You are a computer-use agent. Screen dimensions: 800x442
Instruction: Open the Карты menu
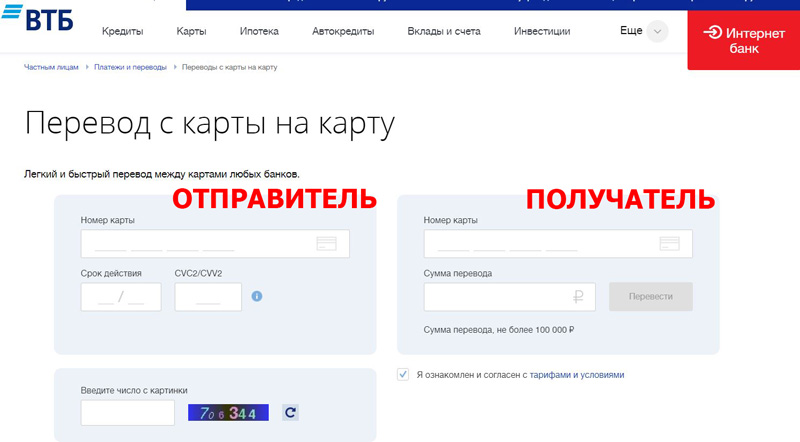(191, 31)
